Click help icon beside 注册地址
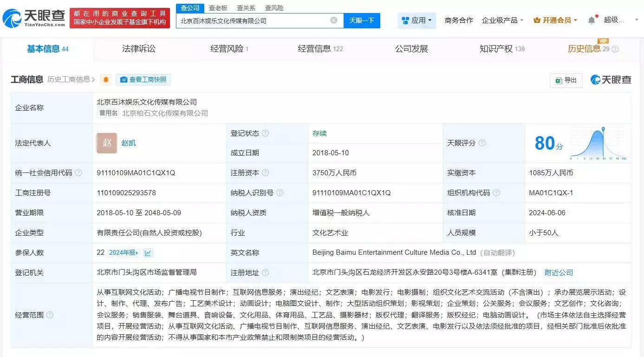644x357 pixels. [x=265, y=273]
